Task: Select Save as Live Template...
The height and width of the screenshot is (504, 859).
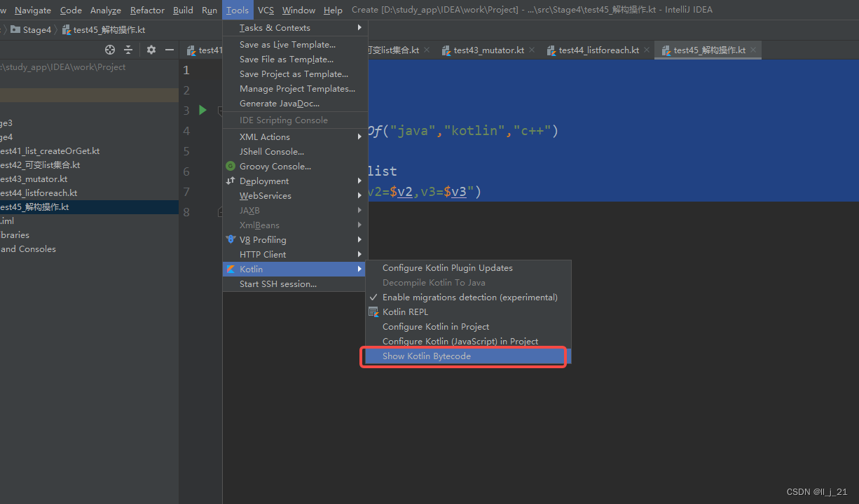Action: coord(295,45)
